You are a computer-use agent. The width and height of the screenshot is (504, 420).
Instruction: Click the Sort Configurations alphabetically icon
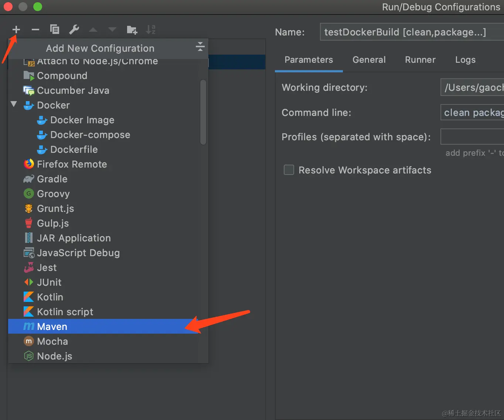(x=151, y=30)
